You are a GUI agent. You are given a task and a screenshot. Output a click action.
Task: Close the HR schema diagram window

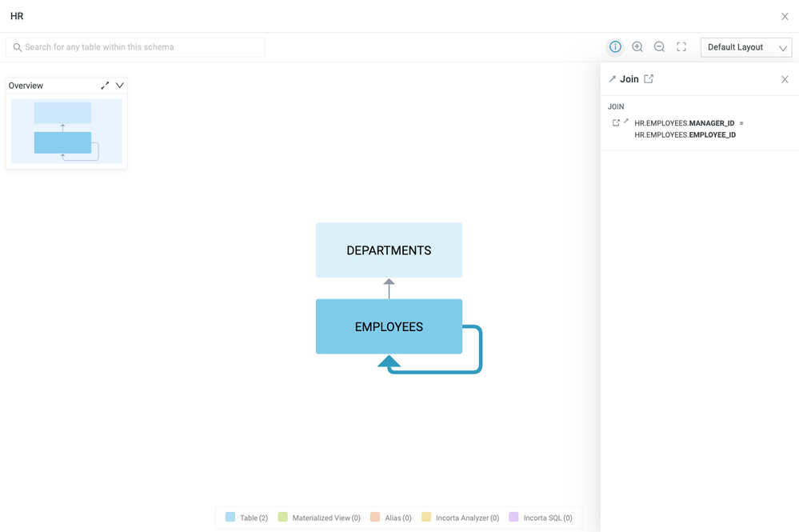click(x=785, y=16)
